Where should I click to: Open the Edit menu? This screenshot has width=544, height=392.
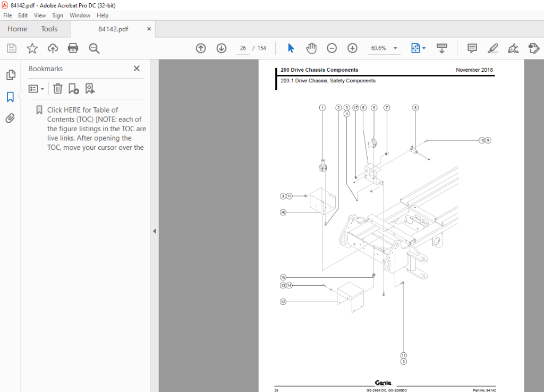pos(22,15)
